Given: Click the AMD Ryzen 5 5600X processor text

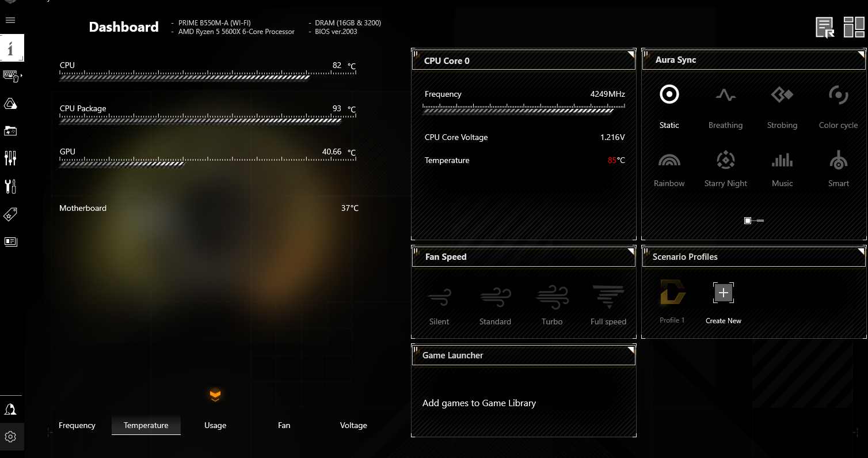Looking at the screenshot, I should click(236, 32).
